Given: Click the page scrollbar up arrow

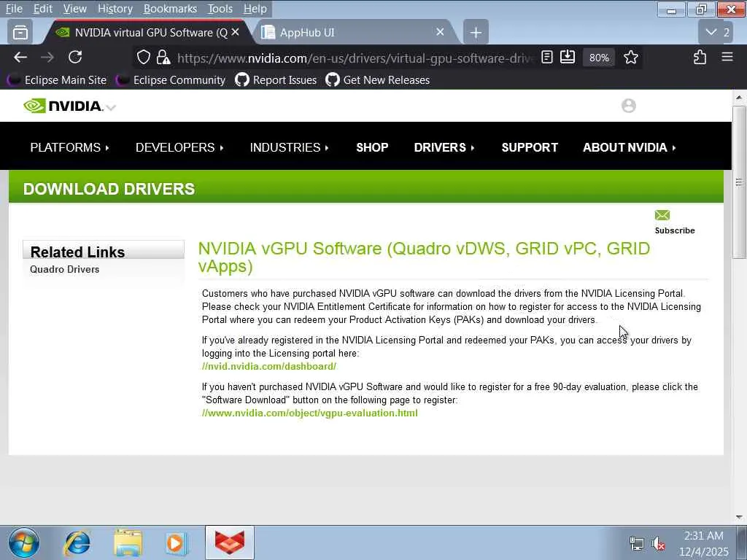Looking at the screenshot, I should pos(738,97).
